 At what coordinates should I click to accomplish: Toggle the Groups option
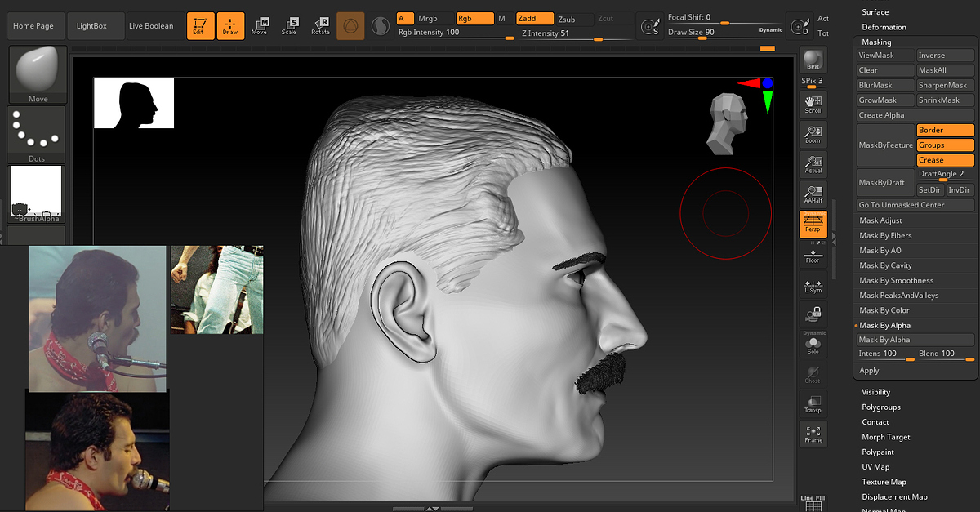pos(945,145)
